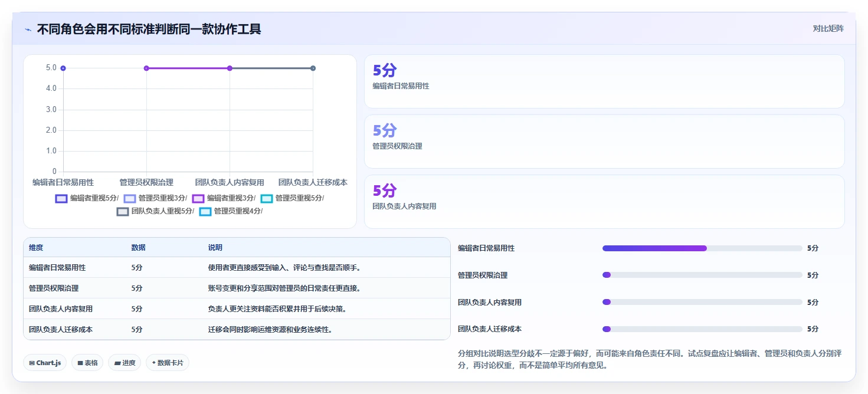Click the 团队负责人迁移成本 progress bar
The height and width of the screenshot is (394, 868).
702,329
